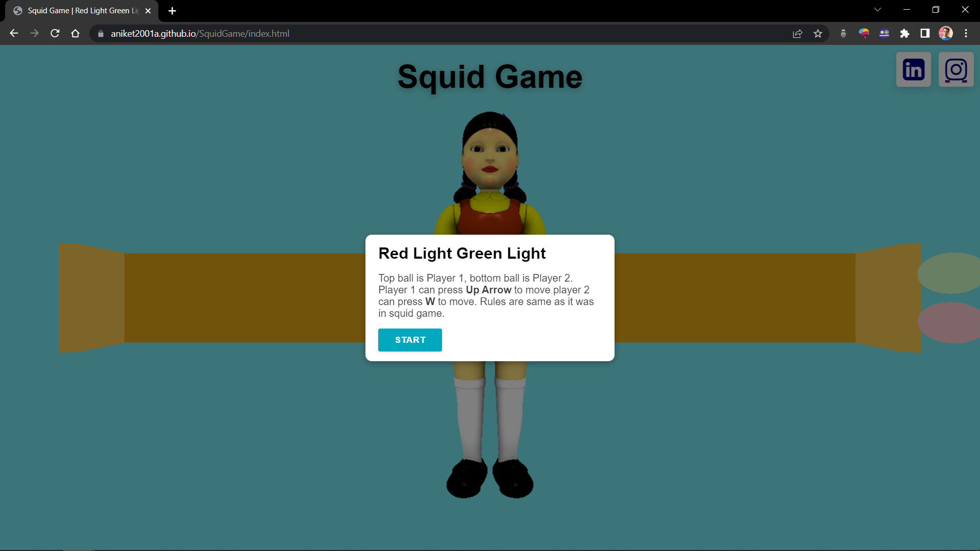Viewport: 980px width, 551px height.
Task: Open the developer's Instagram profile
Action: pyautogui.click(x=955, y=69)
